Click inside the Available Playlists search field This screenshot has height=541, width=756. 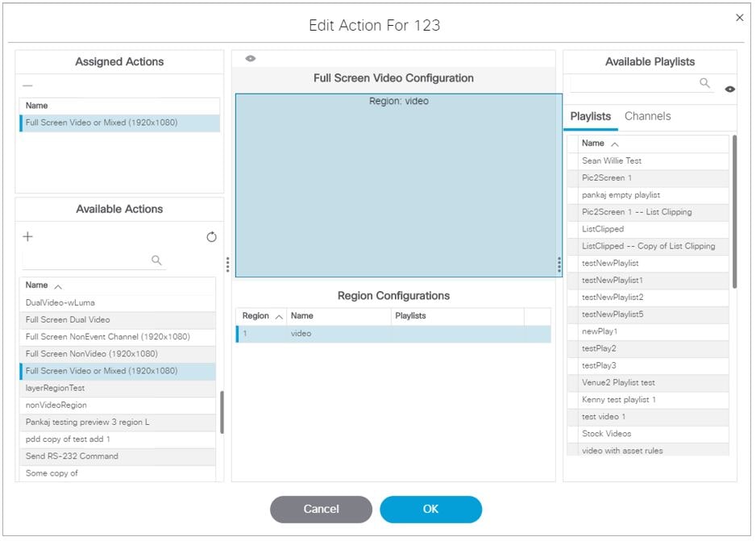(637, 83)
